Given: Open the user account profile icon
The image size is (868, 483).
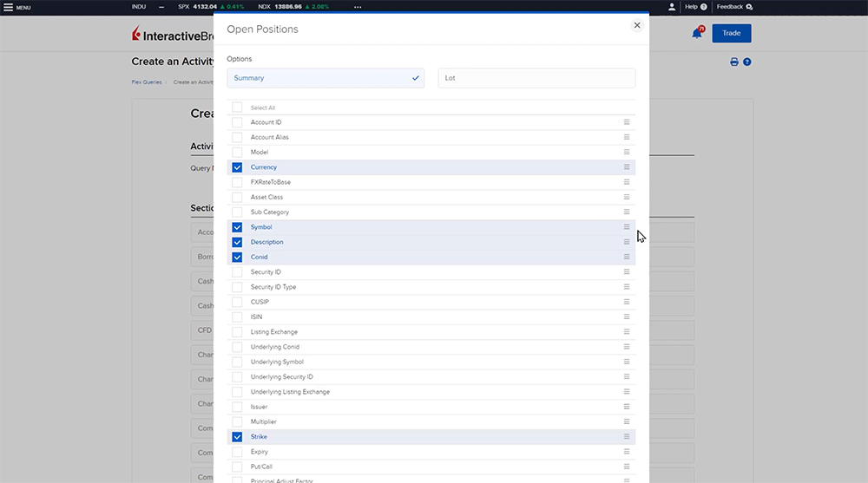Looking at the screenshot, I should coord(672,7).
